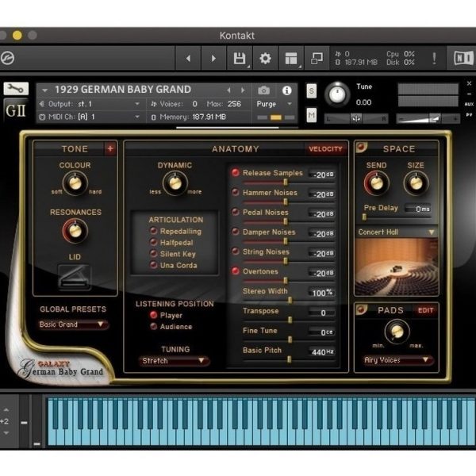Close the instrument with X icon

469,83
